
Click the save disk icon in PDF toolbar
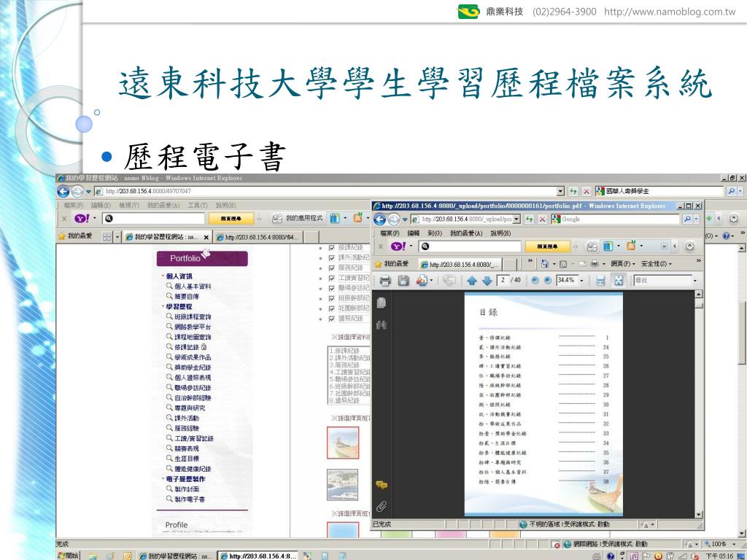tap(403, 281)
